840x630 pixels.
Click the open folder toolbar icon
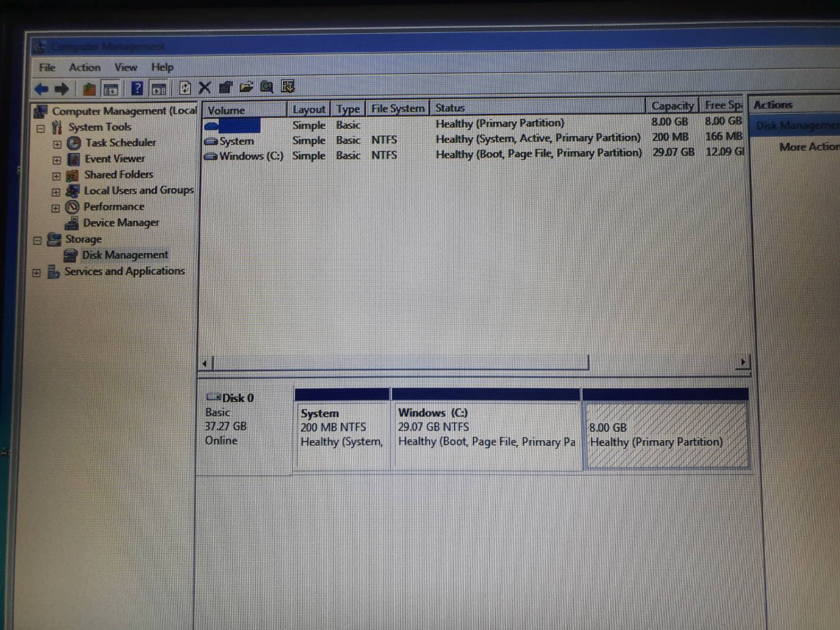click(246, 87)
